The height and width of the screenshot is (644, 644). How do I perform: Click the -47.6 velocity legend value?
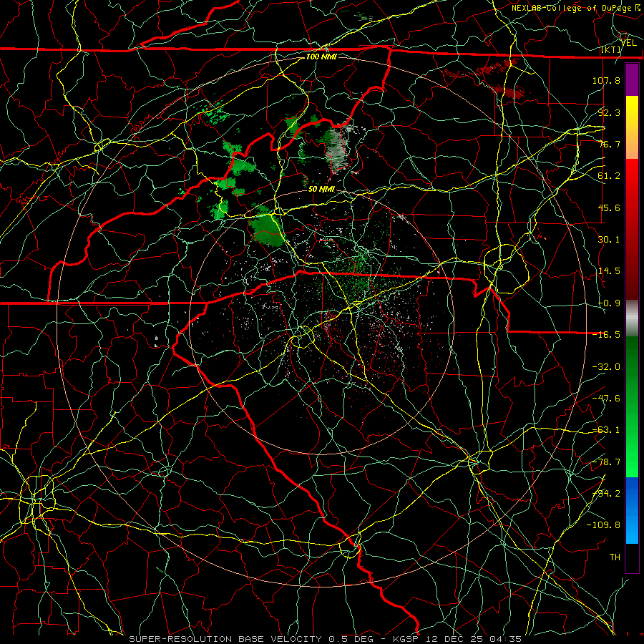click(606, 399)
